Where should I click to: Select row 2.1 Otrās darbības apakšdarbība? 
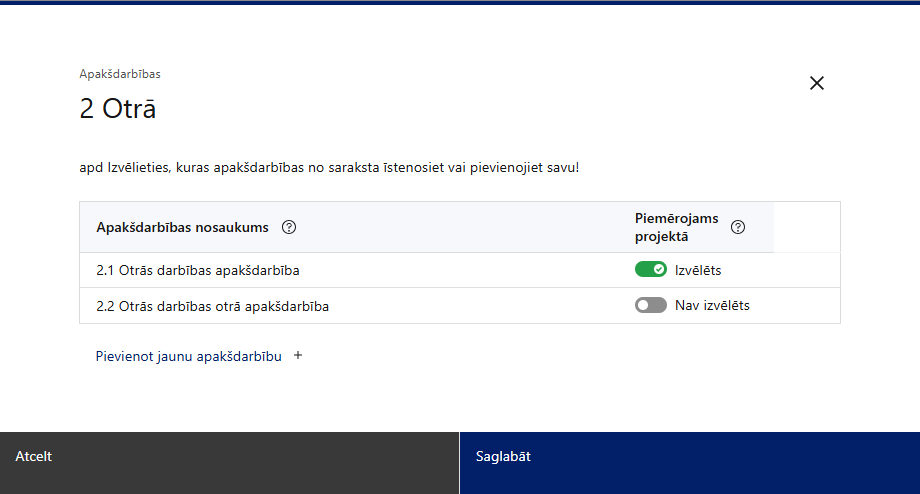pyautogui.click(x=198, y=270)
